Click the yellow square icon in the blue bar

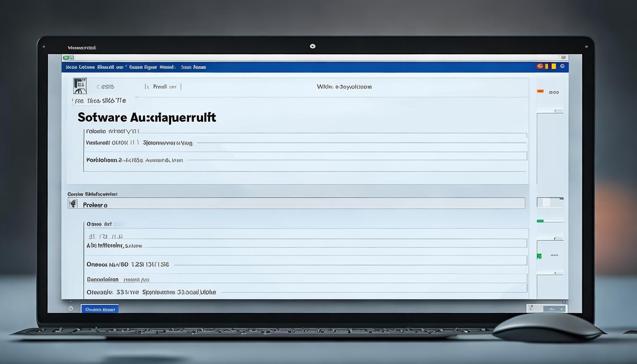(x=546, y=67)
